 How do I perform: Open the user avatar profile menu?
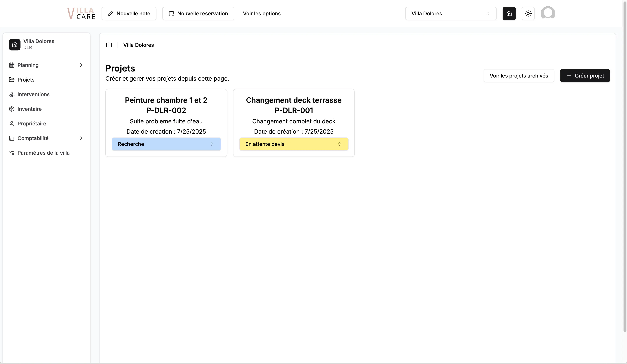pyautogui.click(x=548, y=13)
